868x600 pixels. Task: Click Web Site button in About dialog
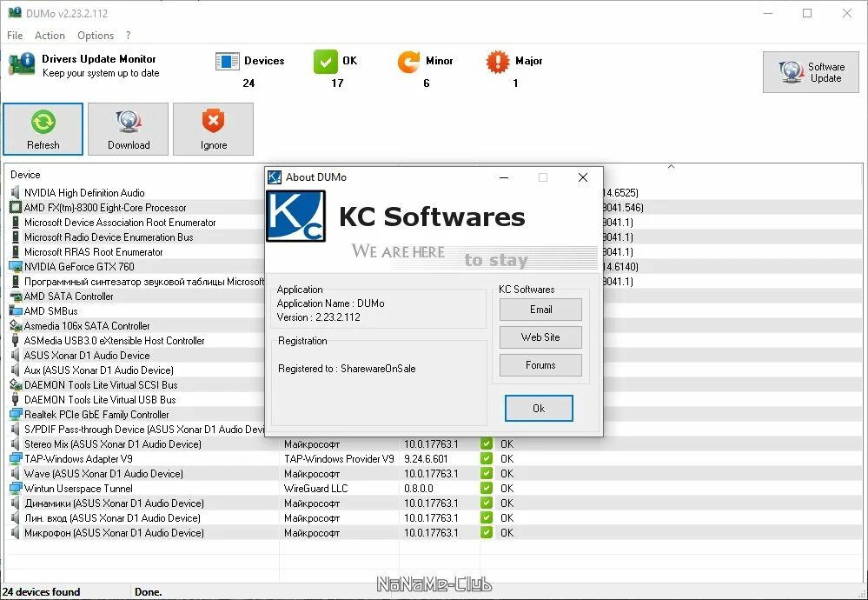tap(540, 337)
